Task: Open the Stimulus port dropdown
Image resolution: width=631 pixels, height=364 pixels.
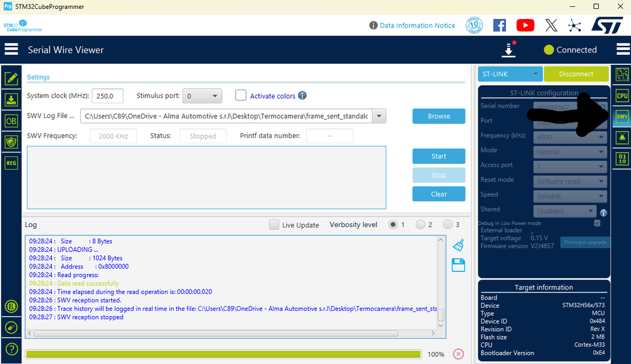Action: pos(202,96)
